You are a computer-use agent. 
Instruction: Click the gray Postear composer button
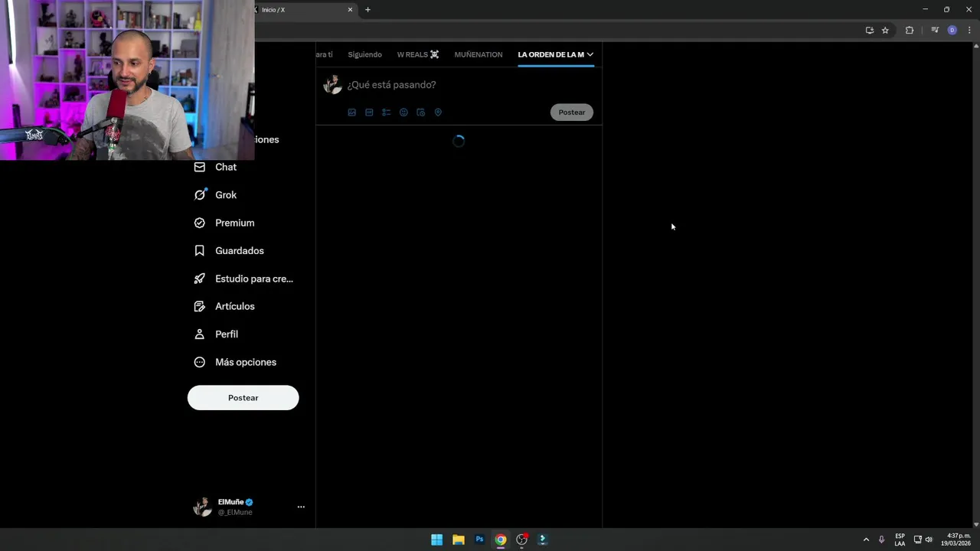[572, 112]
